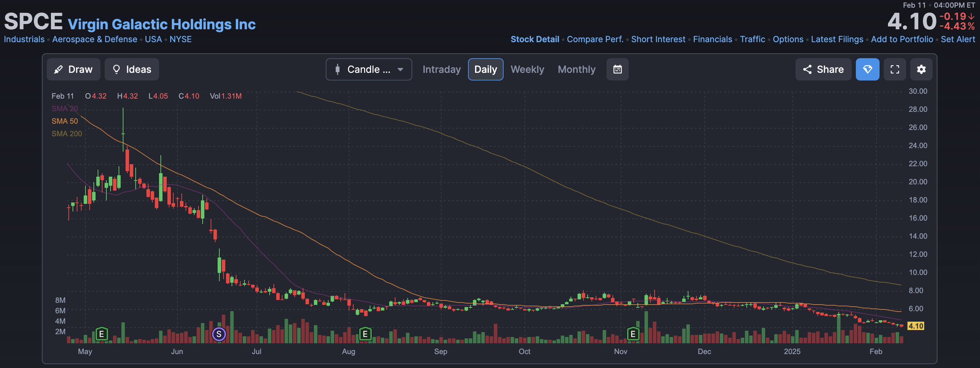The image size is (980, 368).
Task: Click the May earnings E marker
Action: click(101, 334)
